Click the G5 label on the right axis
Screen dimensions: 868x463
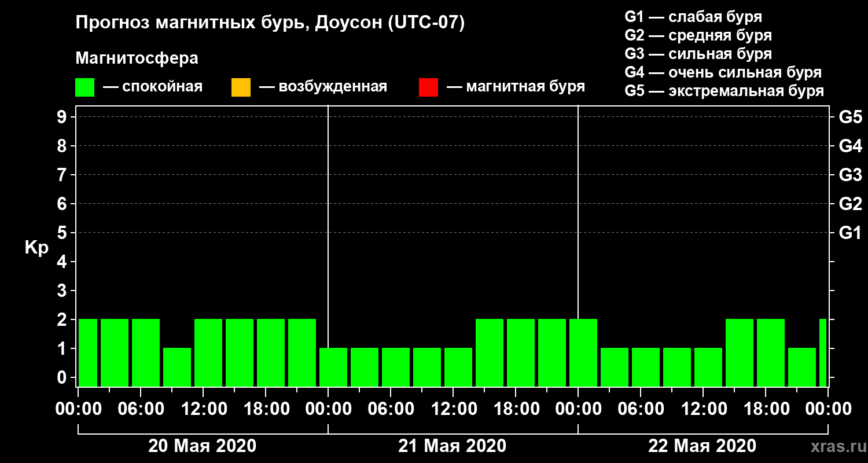[x=850, y=117]
